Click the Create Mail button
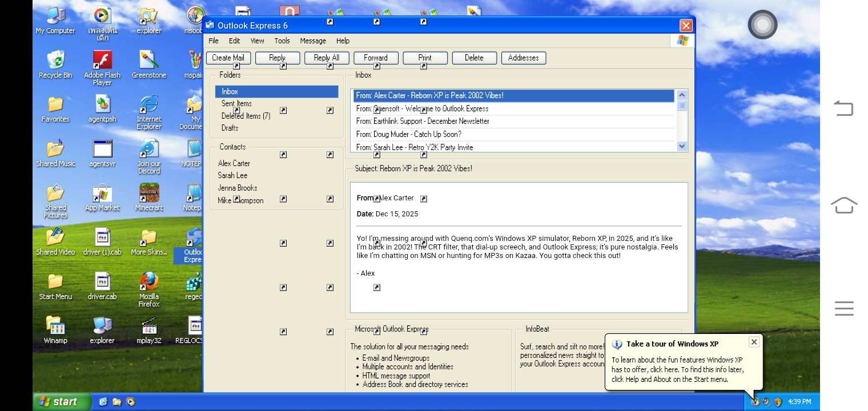The width and height of the screenshot is (868, 411). click(228, 58)
